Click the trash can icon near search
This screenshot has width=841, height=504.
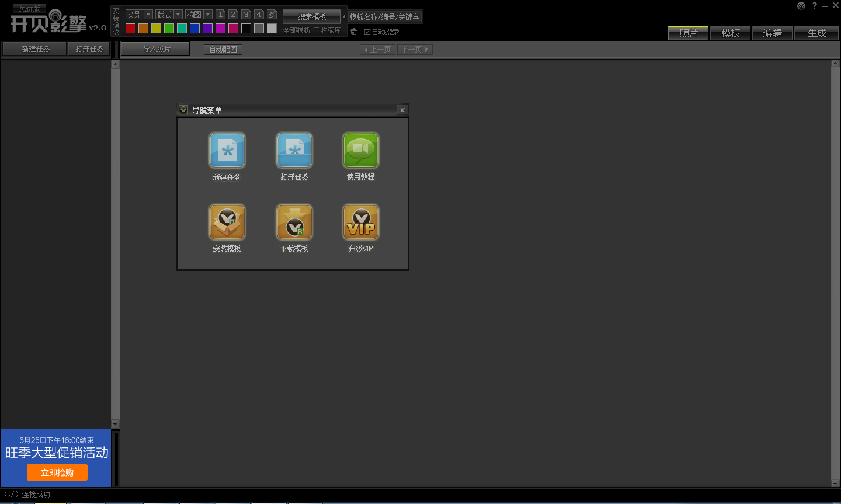(354, 32)
